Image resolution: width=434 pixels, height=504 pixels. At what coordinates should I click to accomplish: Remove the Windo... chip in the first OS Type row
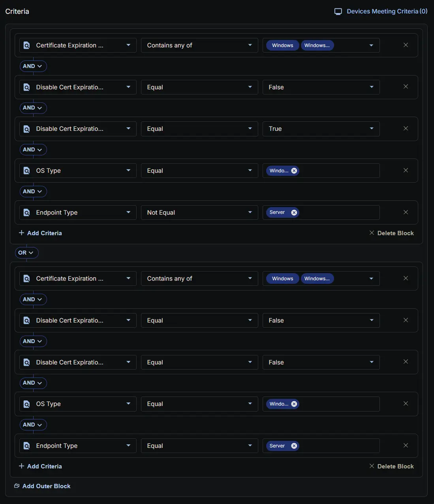coord(294,171)
